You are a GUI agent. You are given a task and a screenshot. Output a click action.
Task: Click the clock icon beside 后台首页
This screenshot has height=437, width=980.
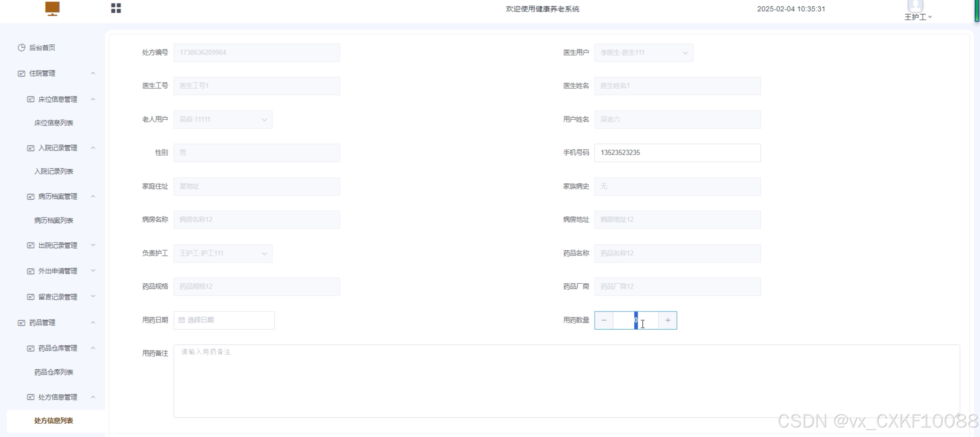point(22,48)
